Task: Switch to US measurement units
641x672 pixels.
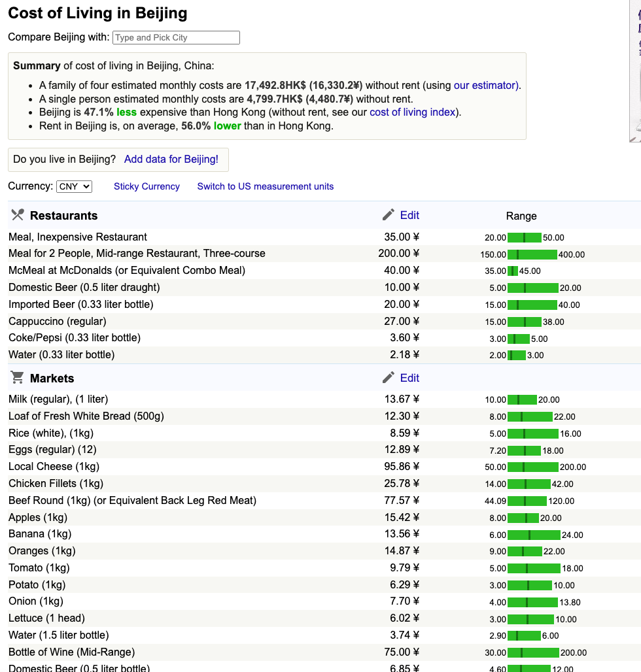Action: click(266, 186)
